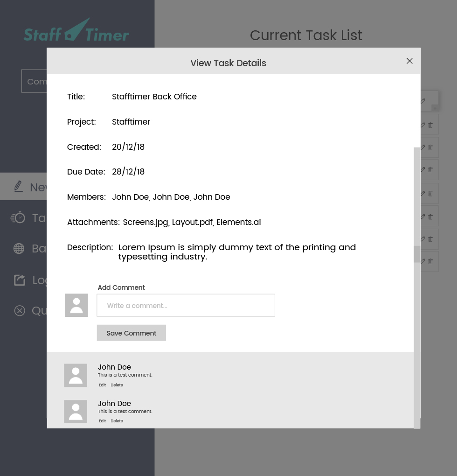The height and width of the screenshot is (476, 457).
Task: Edit the first John Doe comment
Action: click(102, 385)
